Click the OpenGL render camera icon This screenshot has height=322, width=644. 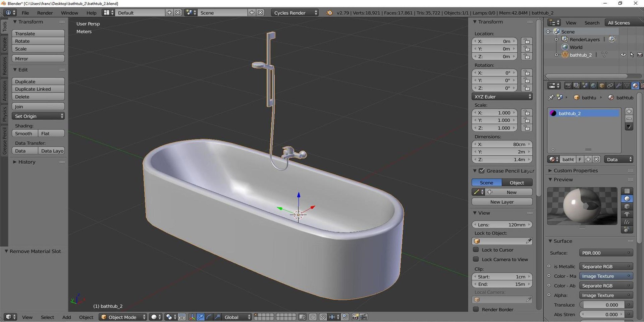pos(355,317)
